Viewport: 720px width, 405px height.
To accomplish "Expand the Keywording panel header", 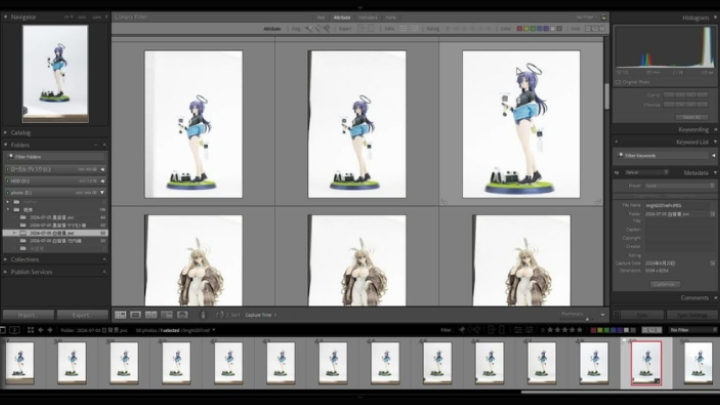I will pyautogui.click(x=693, y=130).
